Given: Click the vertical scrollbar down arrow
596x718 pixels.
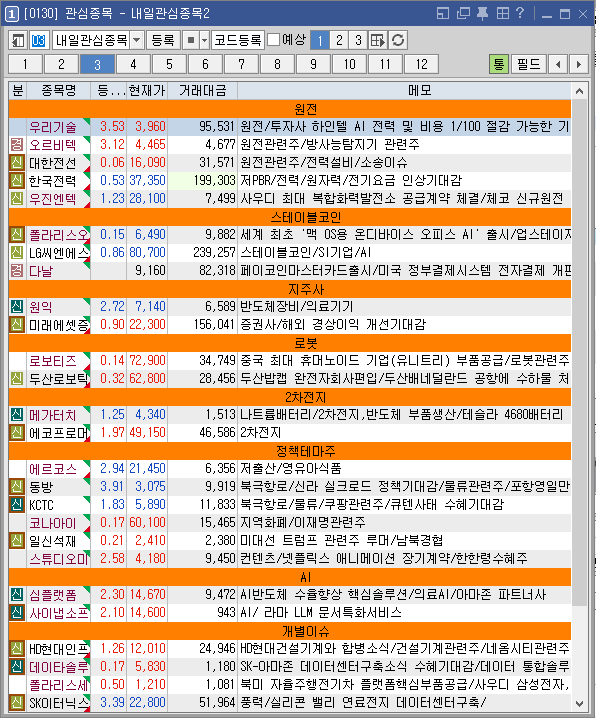Looking at the screenshot, I should (x=580, y=703).
